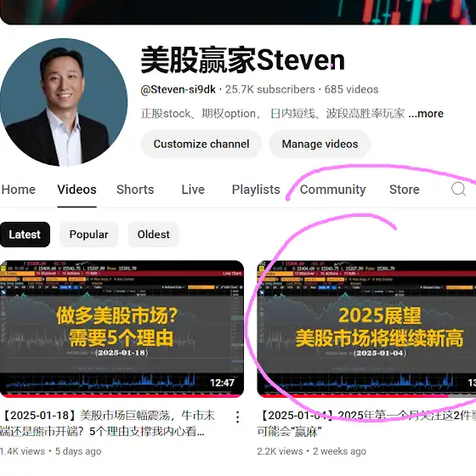Open the Live tab
The width and height of the screenshot is (476, 476).
[193, 190]
